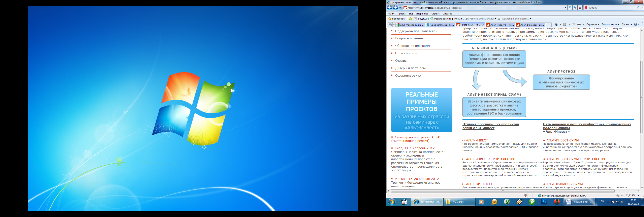Open the Photoshop Ps taskbar icon
Screen dimensions: 644x217
coord(544,202)
